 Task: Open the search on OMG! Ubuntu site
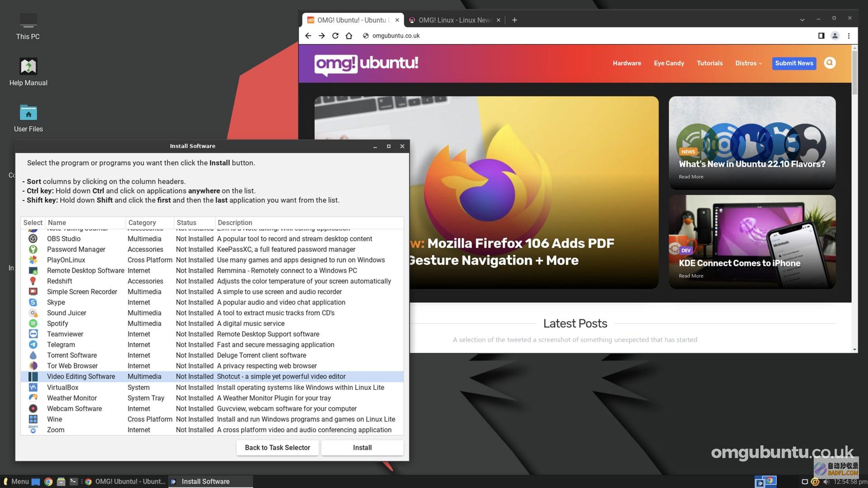[830, 63]
